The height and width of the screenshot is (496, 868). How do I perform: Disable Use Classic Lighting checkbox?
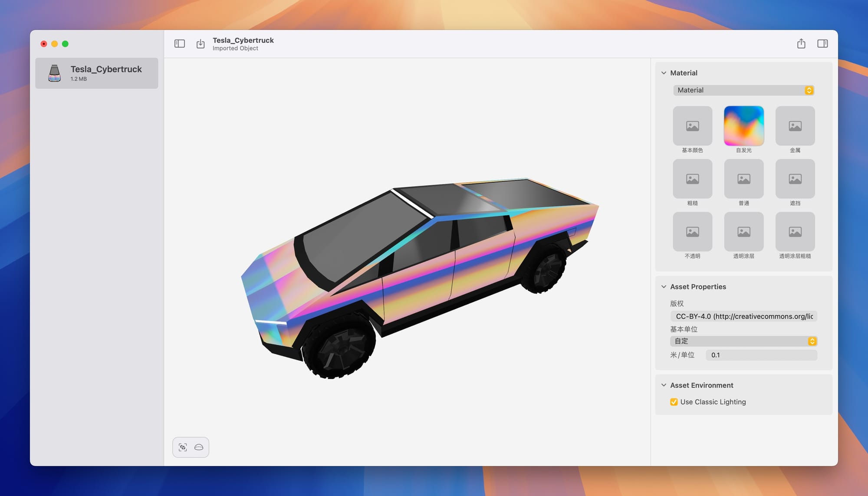[x=674, y=402]
